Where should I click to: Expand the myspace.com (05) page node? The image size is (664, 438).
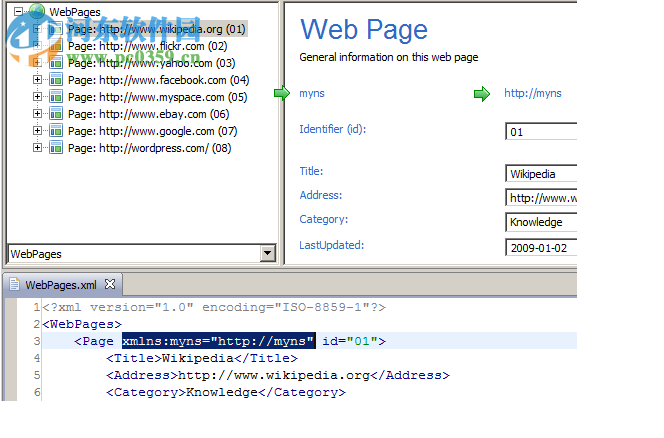[37, 97]
